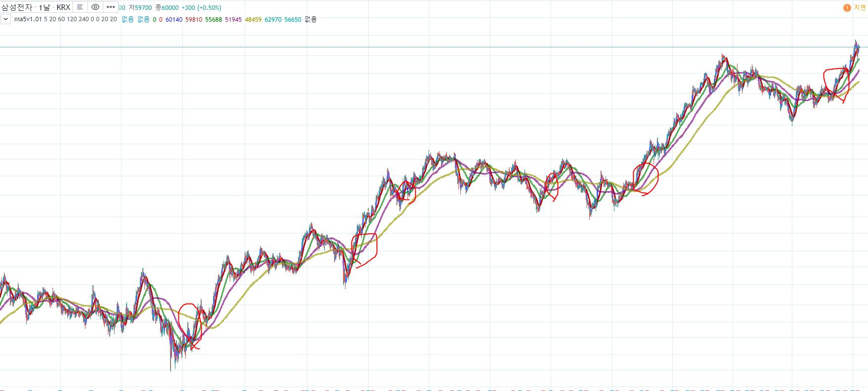Click the +300 (+0.50%) change value
The image size is (868, 391).
tap(201, 8)
